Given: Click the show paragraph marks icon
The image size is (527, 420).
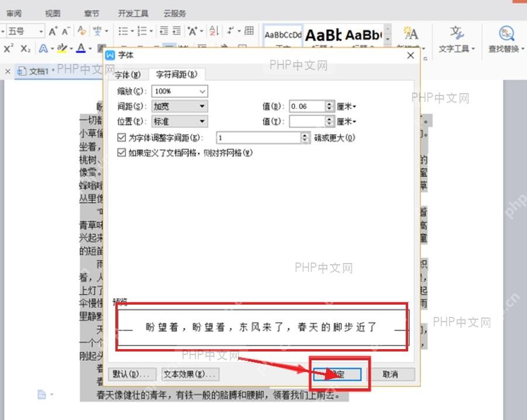Looking at the screenshot, I should click(231, 31).
